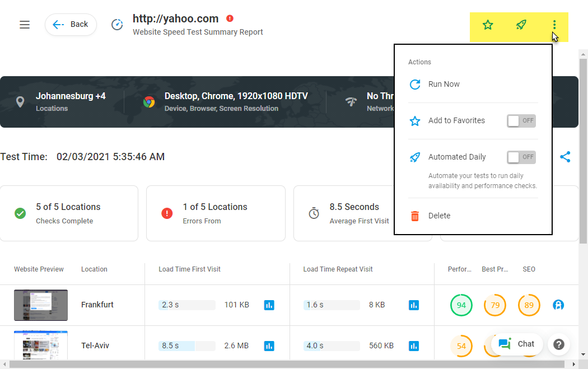Open Tel-Aviv repeat visit waterfall chart icon
This screenshot has height=369, width=588.
tap(414, 345)
